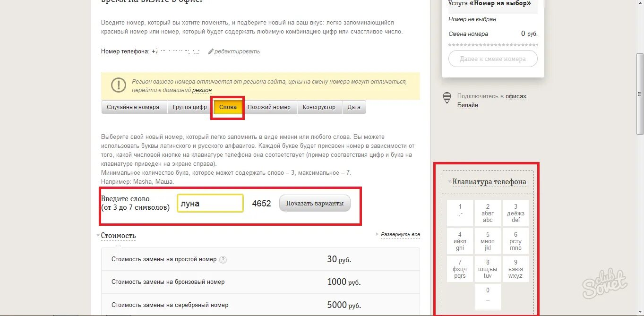Follow the регион link in the notice

[202, 90]
